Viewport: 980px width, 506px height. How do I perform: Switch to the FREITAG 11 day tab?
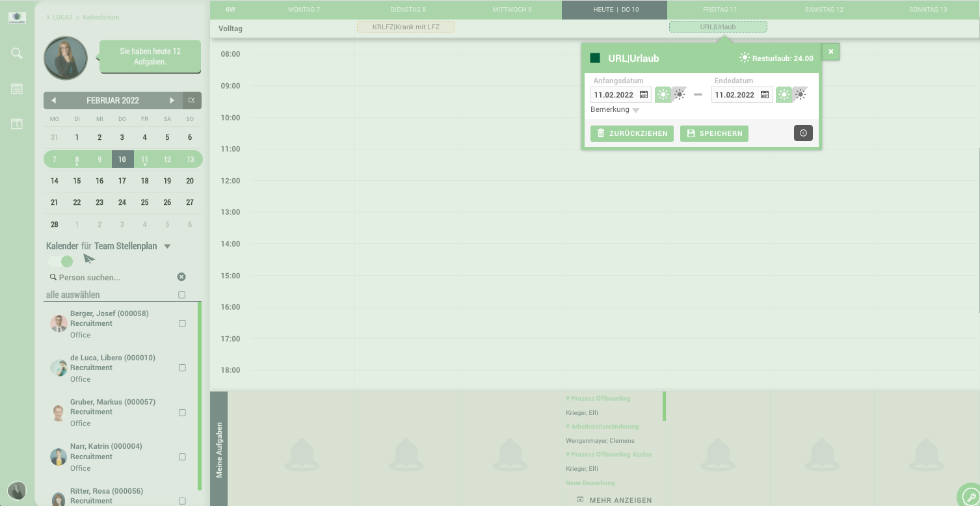pos(720,10)
